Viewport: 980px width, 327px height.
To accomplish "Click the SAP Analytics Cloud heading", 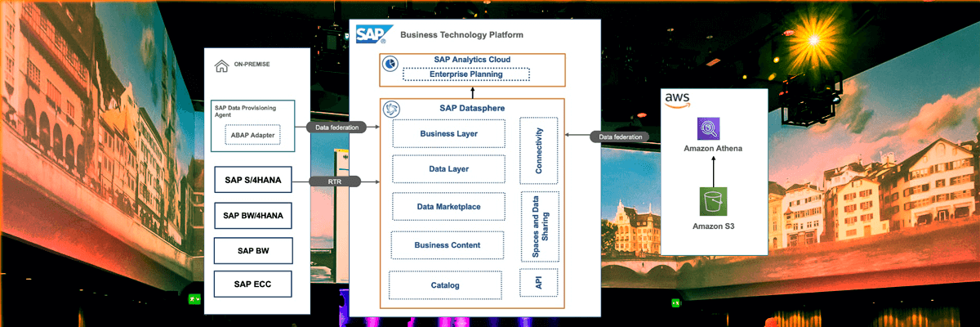I will pyautogui.click(x=472, y=60).
